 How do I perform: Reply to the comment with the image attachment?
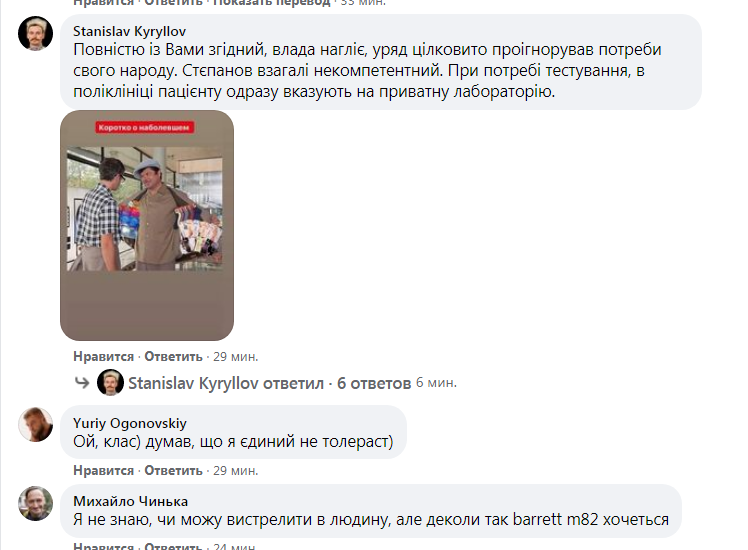point(174,357)
